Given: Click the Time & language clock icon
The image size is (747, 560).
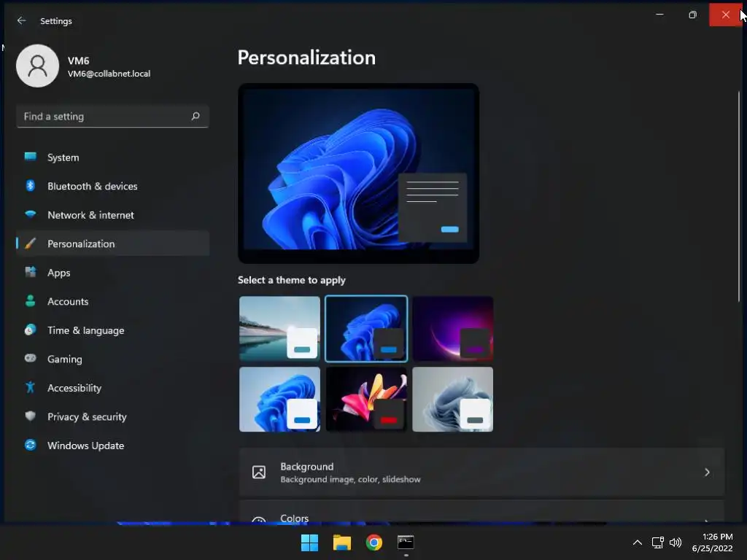Looking at the screenshot, I should [31, 330].
